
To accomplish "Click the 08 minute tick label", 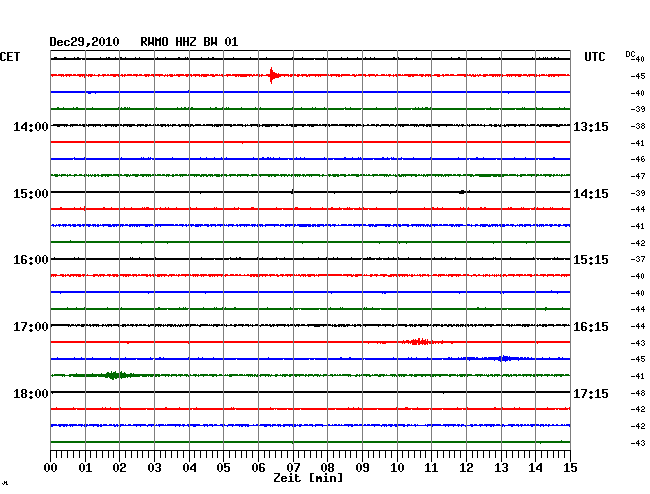I will pyautogui.click(x=327, y=468).
